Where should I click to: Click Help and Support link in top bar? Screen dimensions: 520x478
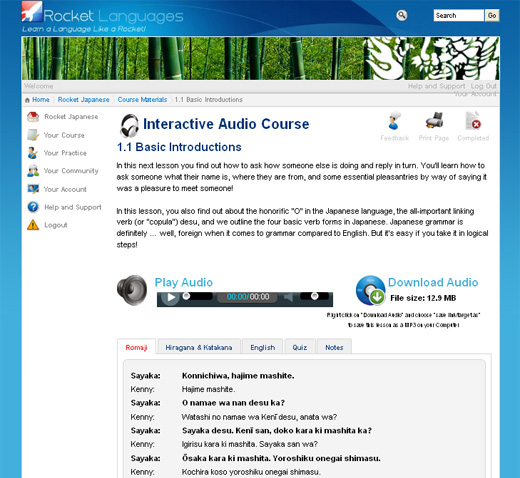point(436,86)
